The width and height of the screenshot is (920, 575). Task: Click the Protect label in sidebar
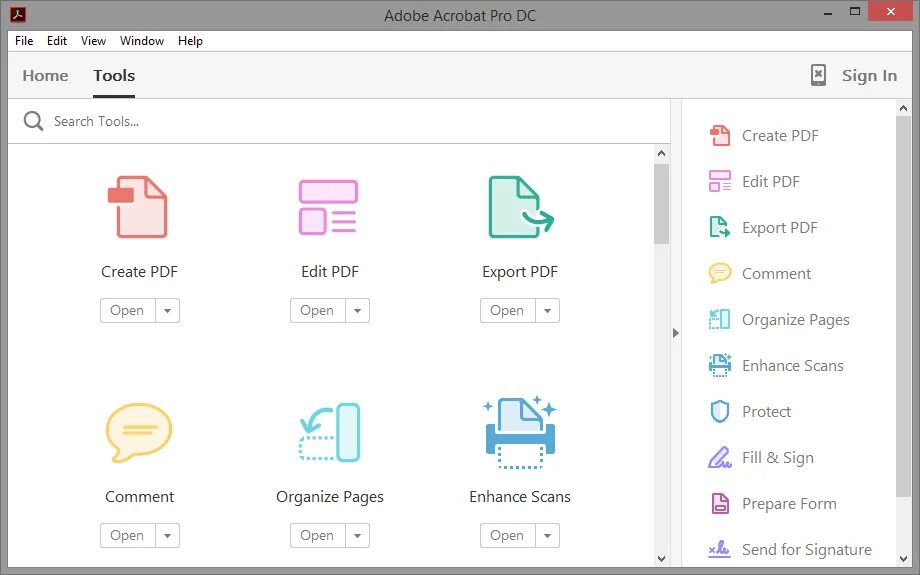766,411
